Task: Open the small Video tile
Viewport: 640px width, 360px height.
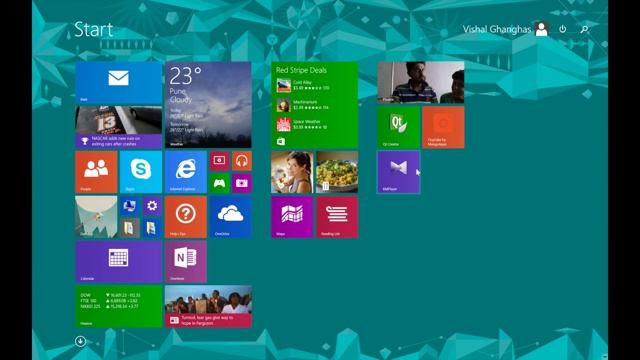Action: (x=219, y=161)
